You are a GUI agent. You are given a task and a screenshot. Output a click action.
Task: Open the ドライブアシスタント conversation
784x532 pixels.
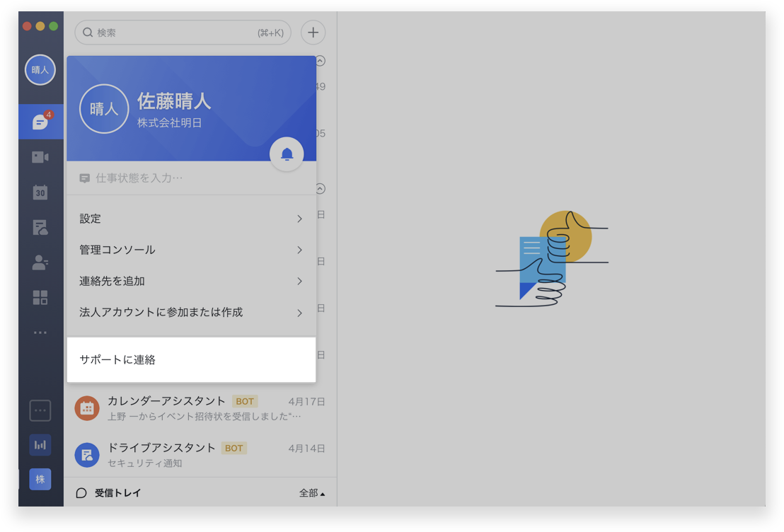pyautogui.click(x=200, y=455)
